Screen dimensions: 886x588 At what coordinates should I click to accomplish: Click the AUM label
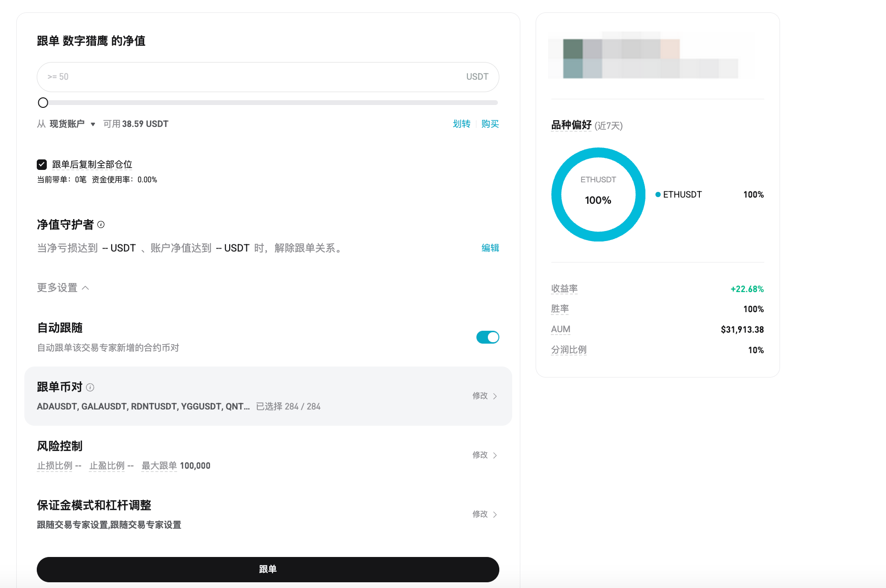coord(561,329)
